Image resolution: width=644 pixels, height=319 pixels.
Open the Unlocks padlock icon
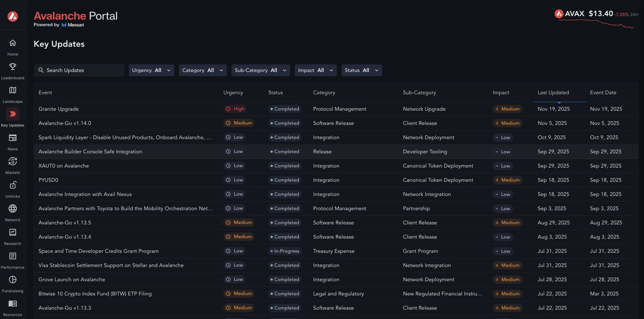coord(12,185)
